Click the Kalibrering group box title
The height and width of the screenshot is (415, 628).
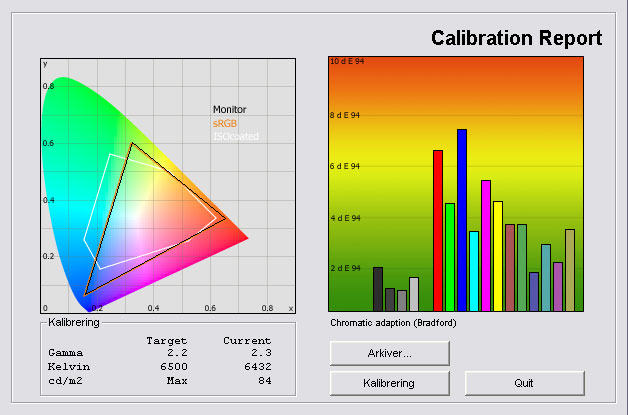pyautogui.click(x=74, y=322)
